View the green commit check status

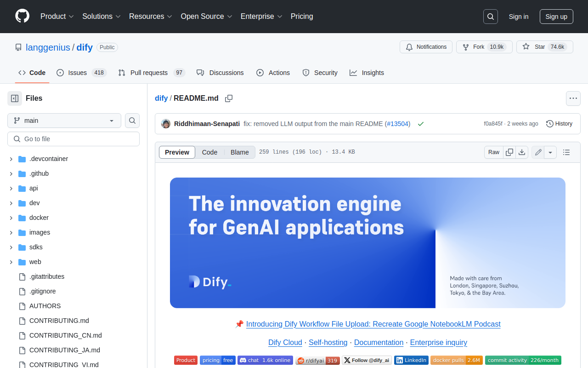(421, 124)
